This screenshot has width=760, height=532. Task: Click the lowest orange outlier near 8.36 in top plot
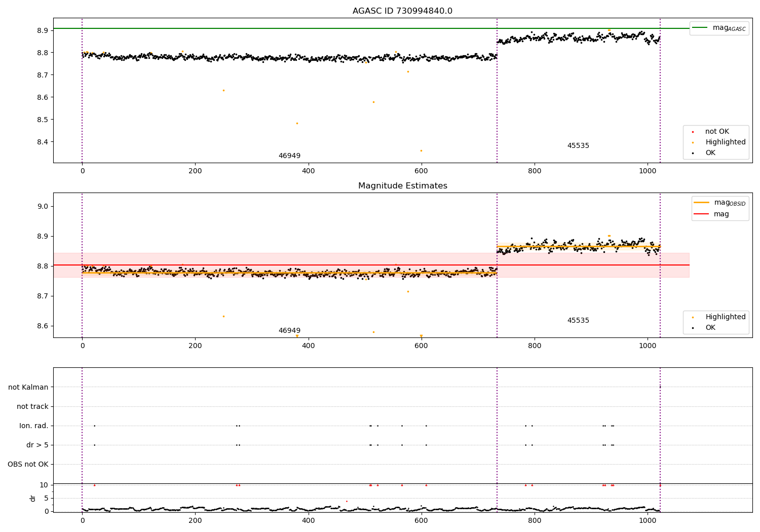[421, 150]
